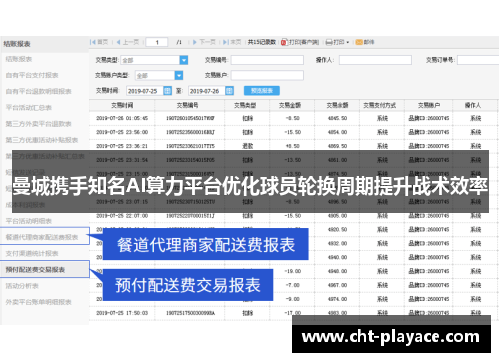Click row time 2019-07-25 23:56:00

[122, 132]
